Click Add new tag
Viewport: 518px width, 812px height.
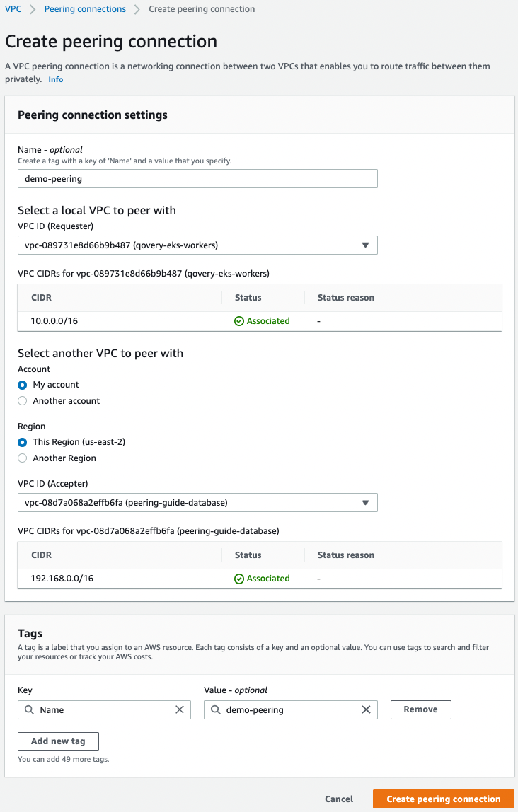(58, 741)
